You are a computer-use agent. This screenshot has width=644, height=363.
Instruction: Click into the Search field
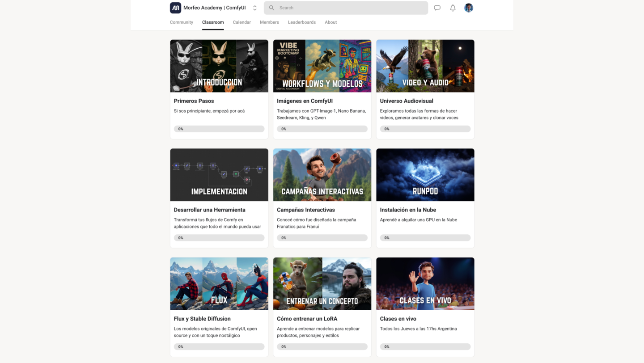pos(346,8)
